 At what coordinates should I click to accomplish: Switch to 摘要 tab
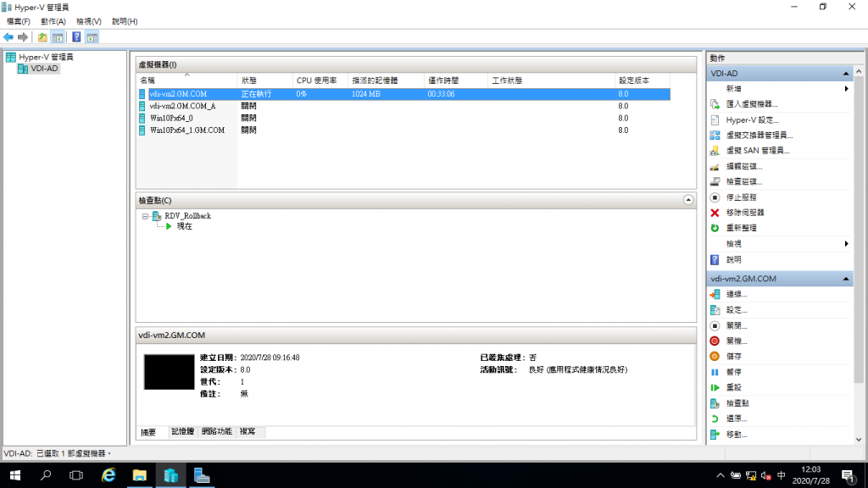pyautogui.click(x=148, y=432)
